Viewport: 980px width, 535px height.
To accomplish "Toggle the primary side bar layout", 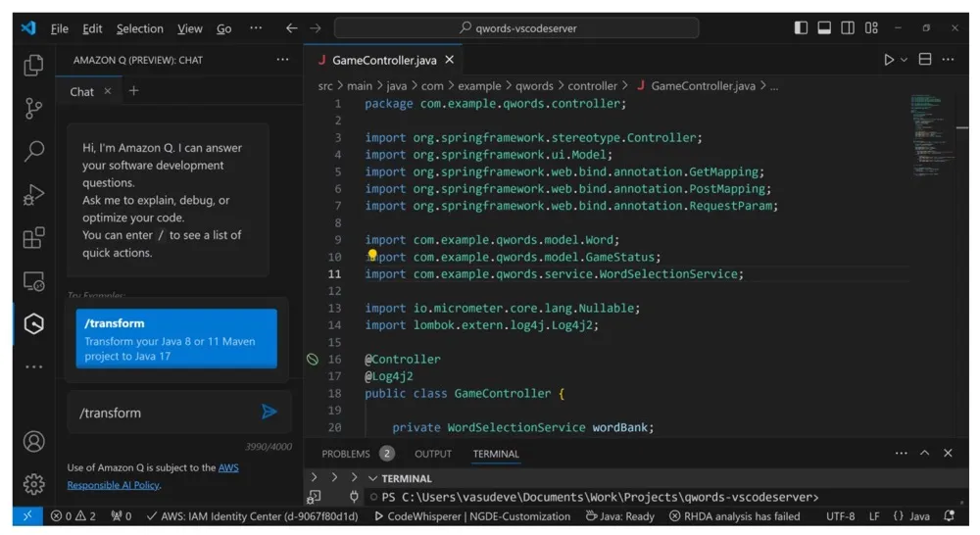I will pyautogui.click(x=801, y=28).
